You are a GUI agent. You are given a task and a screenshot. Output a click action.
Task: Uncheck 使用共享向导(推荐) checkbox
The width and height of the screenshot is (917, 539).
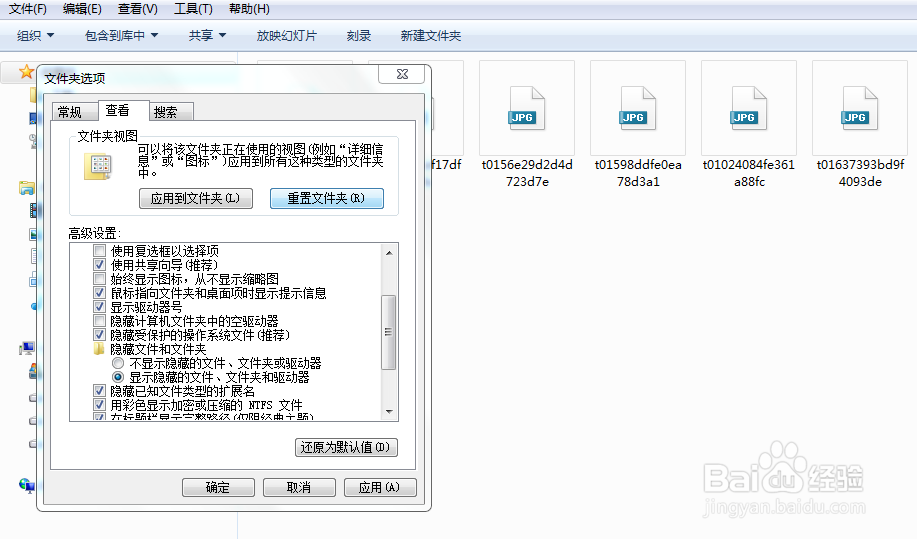pyautogui.click(x=99, y=265)
